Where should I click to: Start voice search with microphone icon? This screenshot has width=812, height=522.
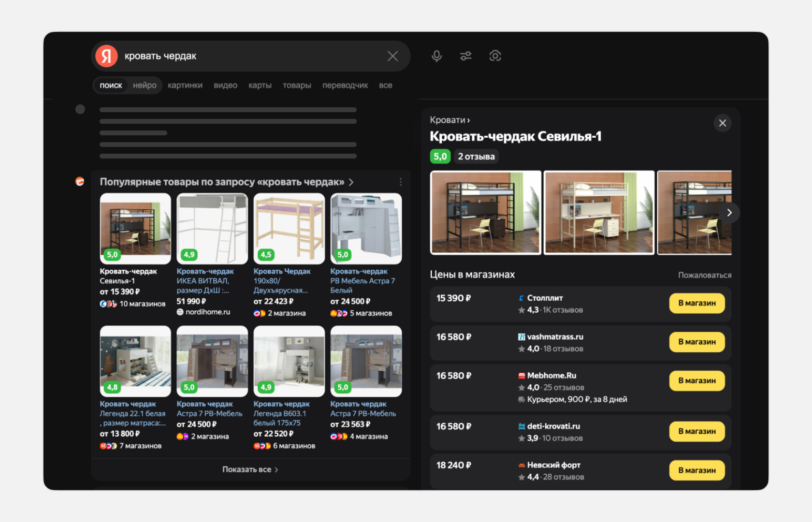[436, 56]
